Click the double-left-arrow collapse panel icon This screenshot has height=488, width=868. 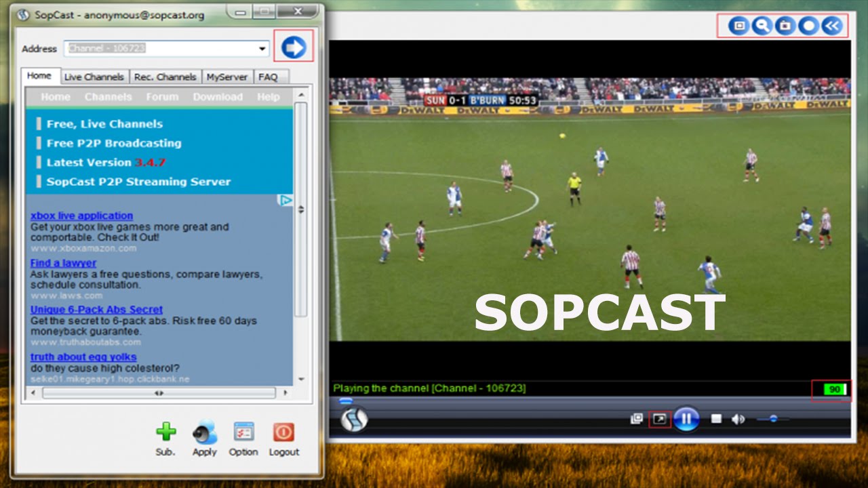(x=831, y=26)
